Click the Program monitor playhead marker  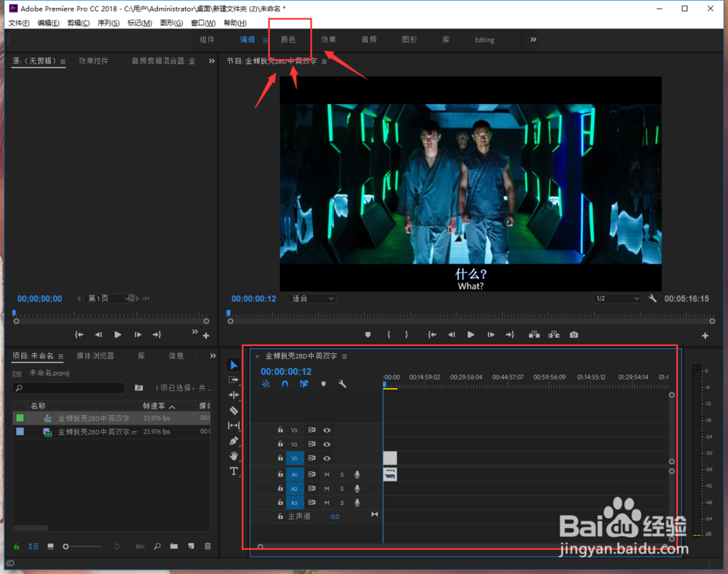pyautogui.click(x=229, y=313)
